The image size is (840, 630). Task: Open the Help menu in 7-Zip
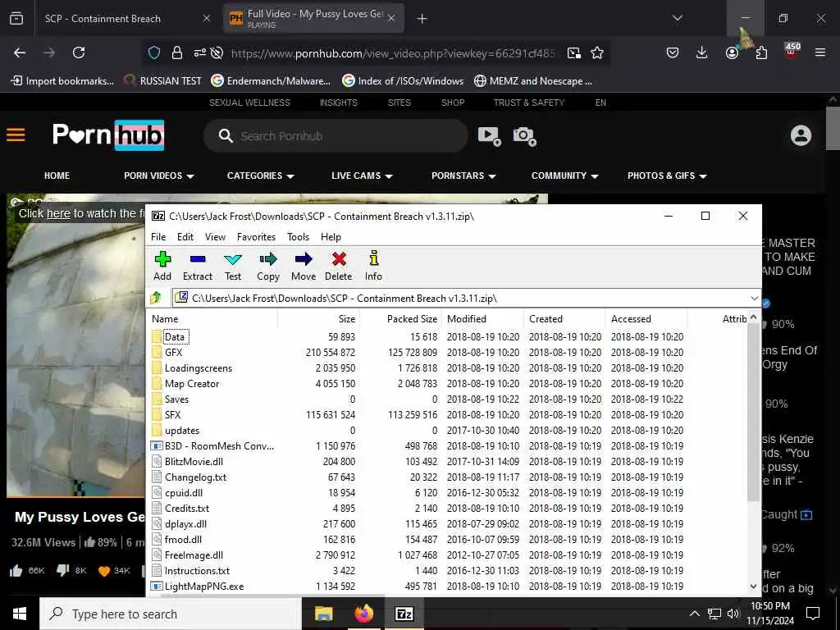331,237
